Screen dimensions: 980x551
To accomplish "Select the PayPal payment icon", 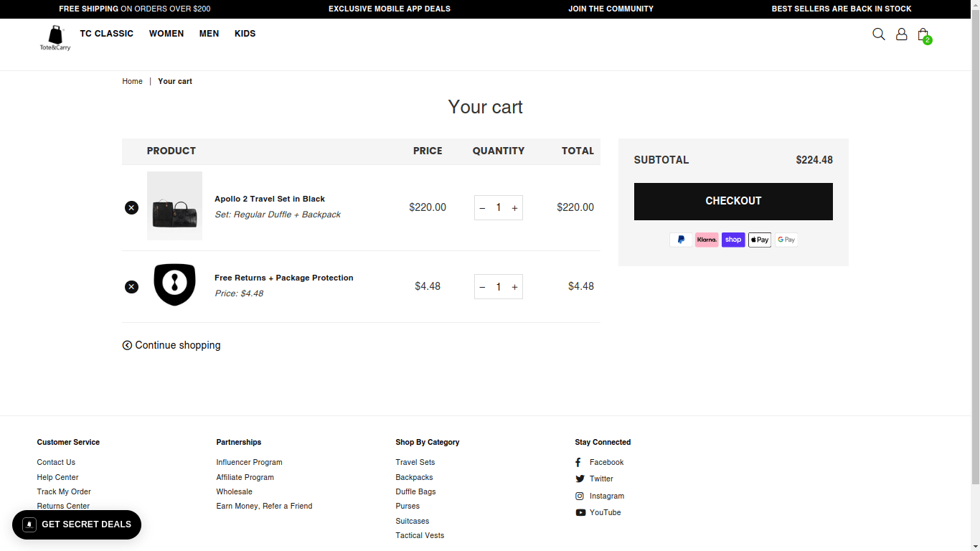I will pos(681,240).
